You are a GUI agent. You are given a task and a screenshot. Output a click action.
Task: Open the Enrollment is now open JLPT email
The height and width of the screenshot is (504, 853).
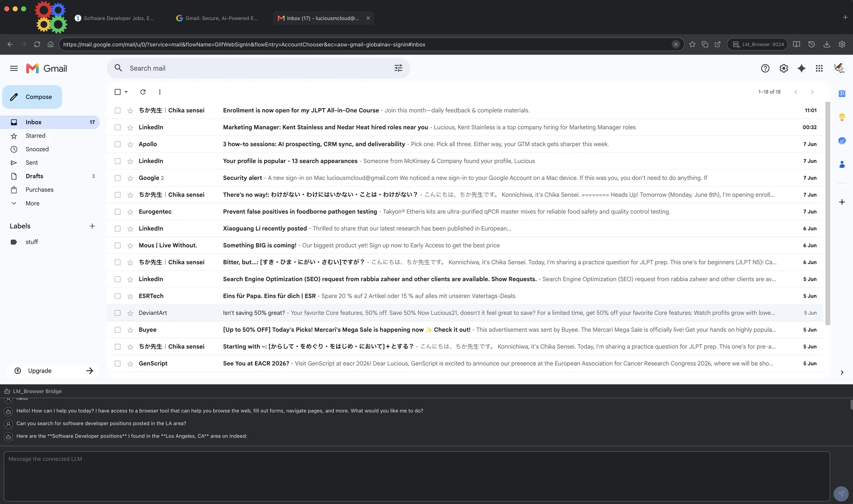[465, 110]
